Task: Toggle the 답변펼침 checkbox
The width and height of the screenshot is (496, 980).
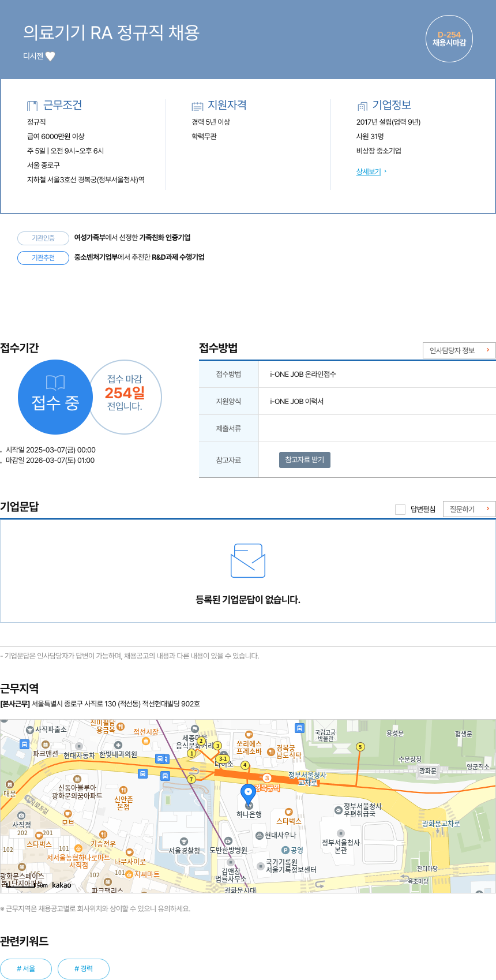Action: [400, 509]
